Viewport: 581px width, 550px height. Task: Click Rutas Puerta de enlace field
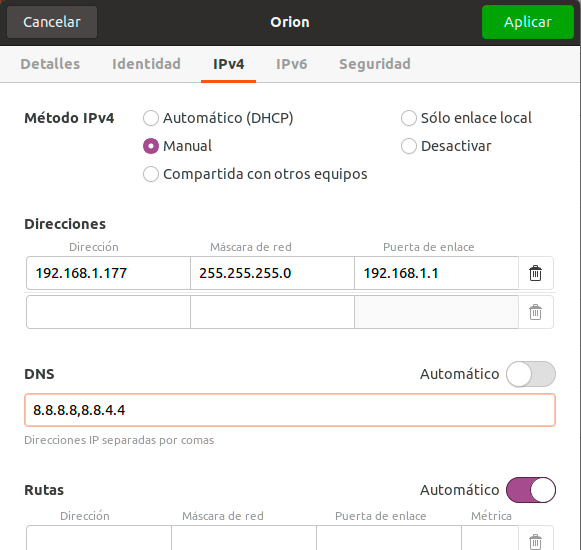[x=389, y=538]
